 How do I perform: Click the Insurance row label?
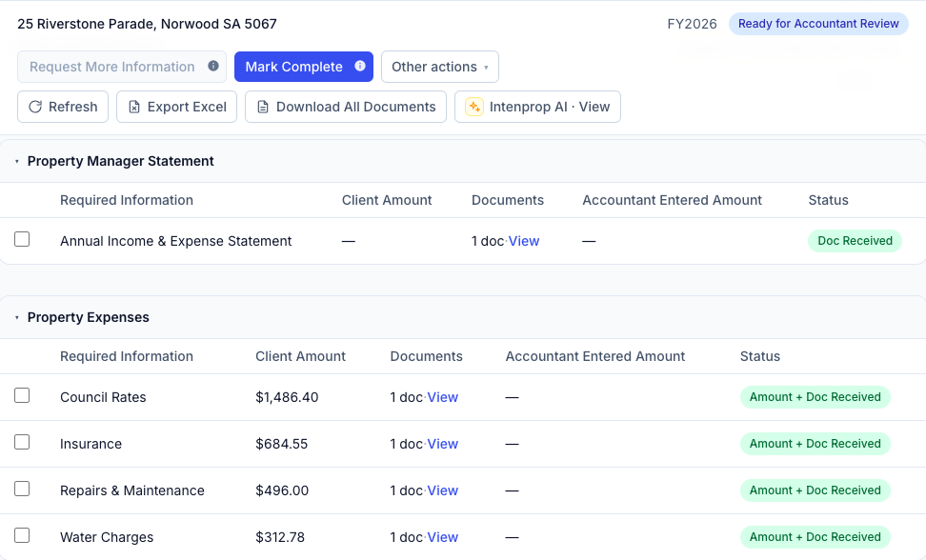(x=91, y=444)
